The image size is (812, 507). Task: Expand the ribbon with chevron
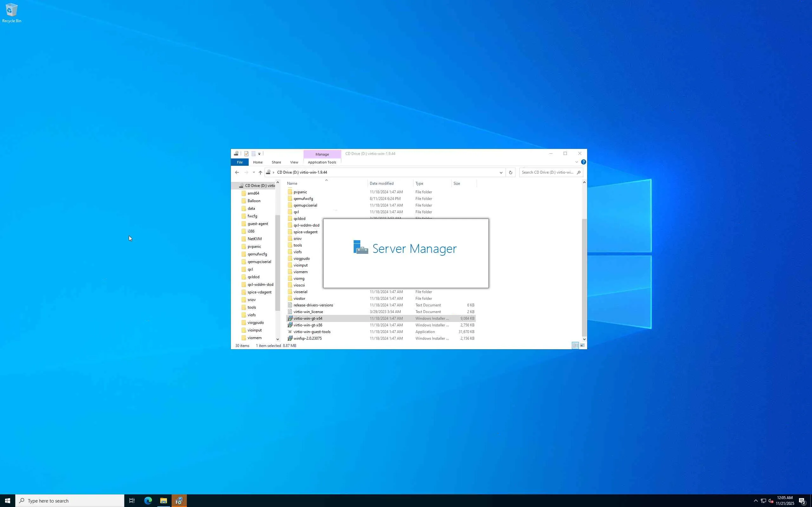pyautogui.click(x=576, y=162)
